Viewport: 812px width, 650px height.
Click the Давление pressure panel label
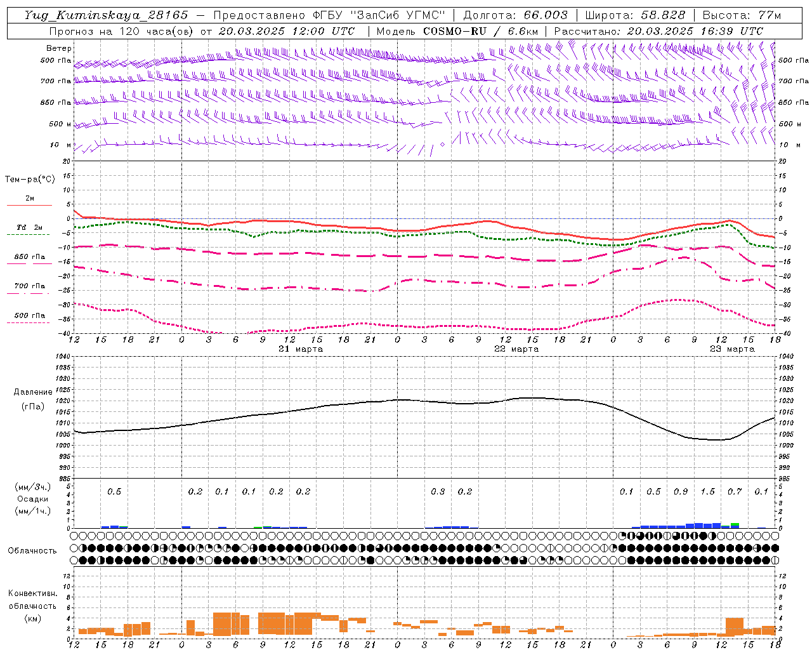pyautogui.click(x=32, y=392)
